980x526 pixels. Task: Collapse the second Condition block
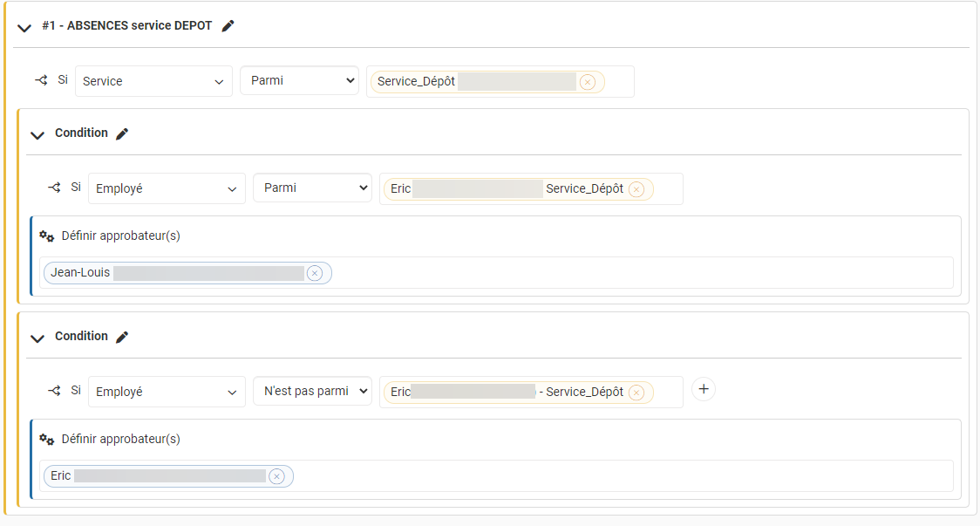pos(37,338)
